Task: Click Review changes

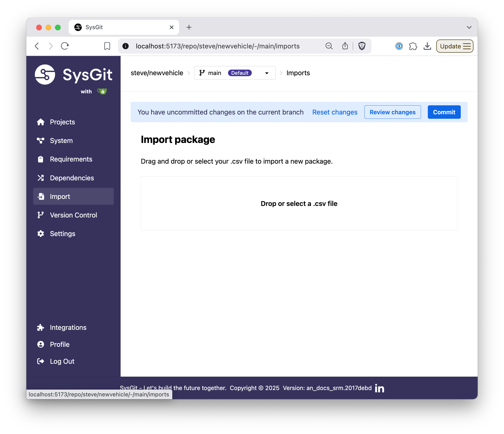Action: pos(392,112)
